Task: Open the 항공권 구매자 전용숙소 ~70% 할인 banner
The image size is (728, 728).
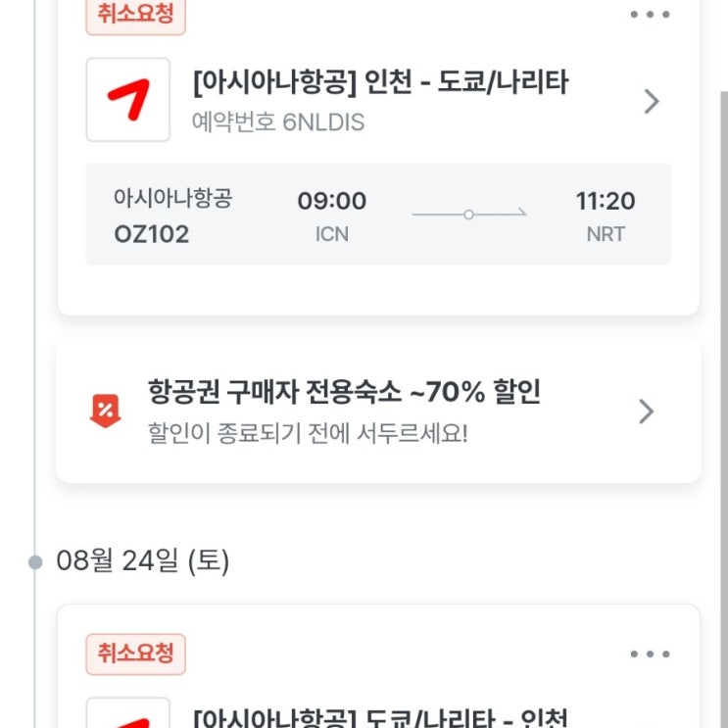Action: click(x=343, y=394)
